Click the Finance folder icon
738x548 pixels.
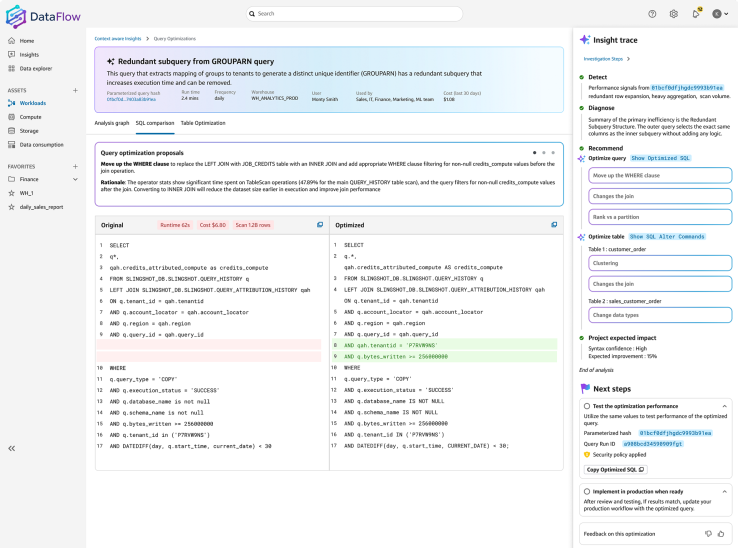(12, 179)
